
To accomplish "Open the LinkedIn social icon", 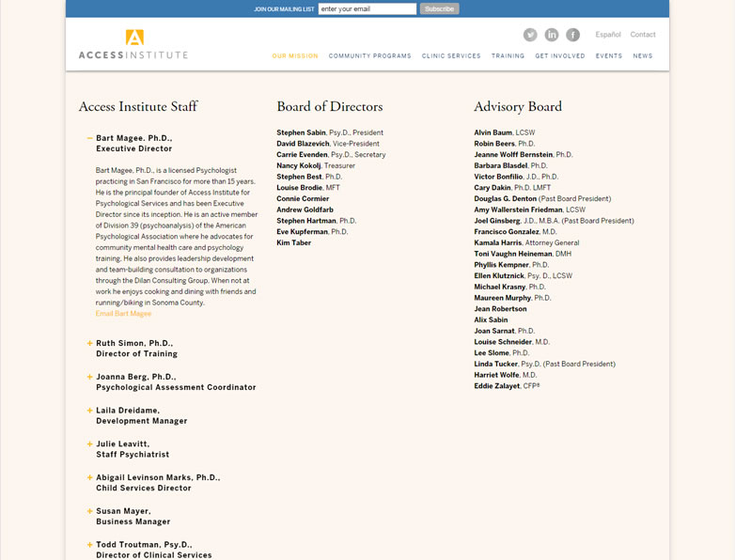I will 552,35.
